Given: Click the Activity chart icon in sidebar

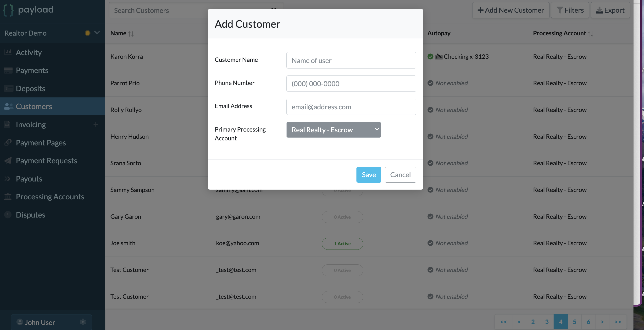Looking at the screenshot, I should coord(8,52).
